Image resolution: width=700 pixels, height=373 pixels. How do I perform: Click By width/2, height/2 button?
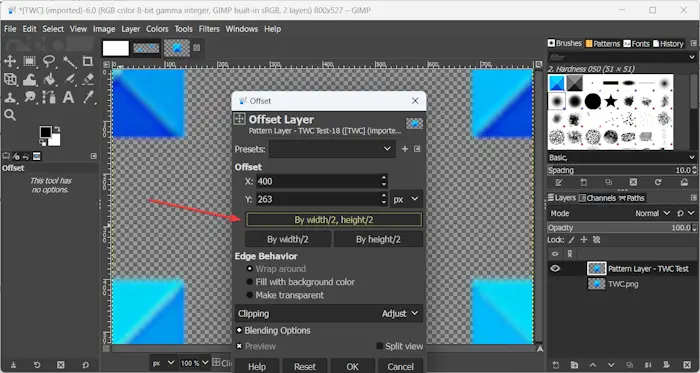pyautogui.click(x=334, y=220)
